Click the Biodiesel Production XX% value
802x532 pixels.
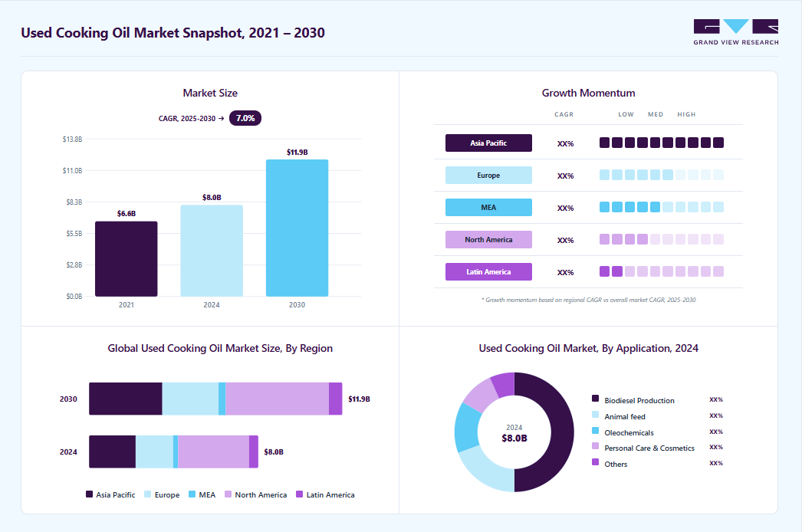tap(716, 399)
